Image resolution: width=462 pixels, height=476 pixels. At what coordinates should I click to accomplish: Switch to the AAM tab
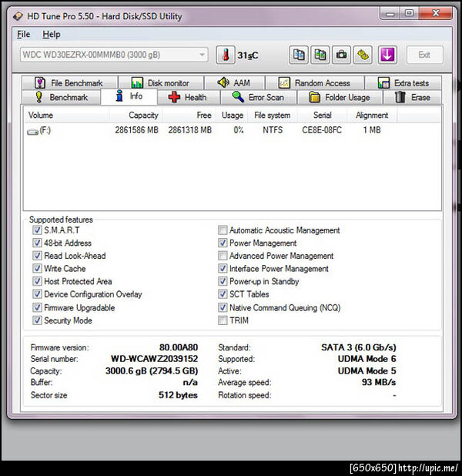click(x=234, y=83)
